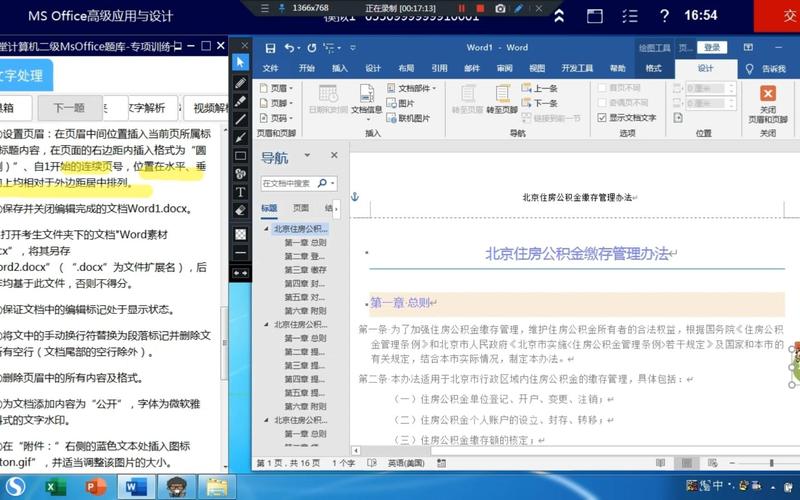Open the 导航 pane options dropdown arrow

[307, 155]
